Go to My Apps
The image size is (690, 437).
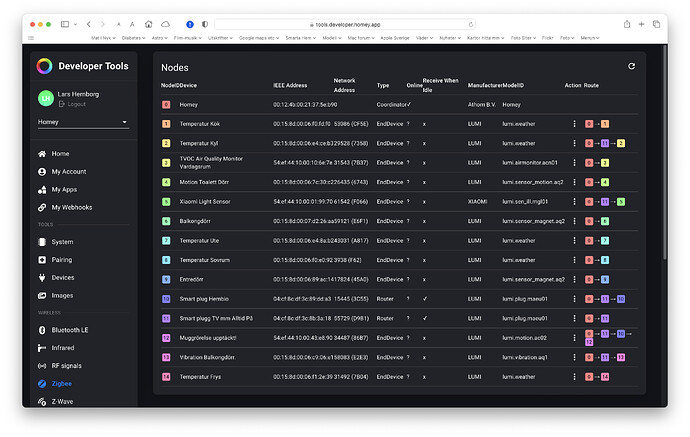64,190
